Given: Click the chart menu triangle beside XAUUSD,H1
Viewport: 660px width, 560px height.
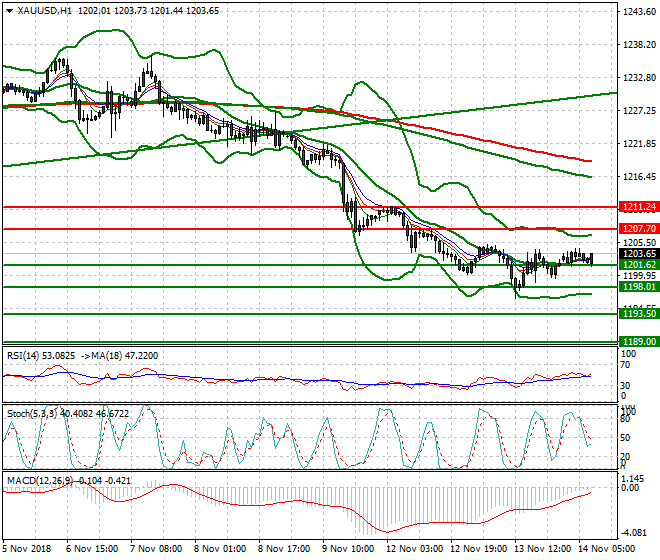Looking at the screenshot, I should tap(9, 11).
